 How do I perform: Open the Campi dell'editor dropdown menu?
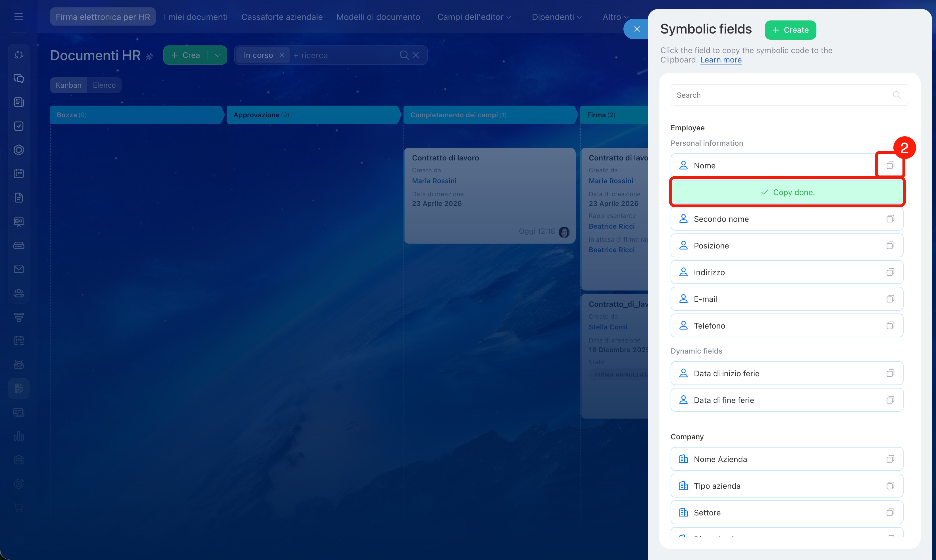click(x=474, y=17)
